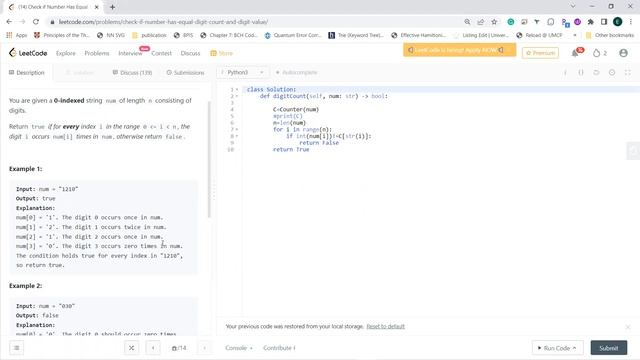
Task: Share this page from the address bar
Action: [x=481, y=22]
